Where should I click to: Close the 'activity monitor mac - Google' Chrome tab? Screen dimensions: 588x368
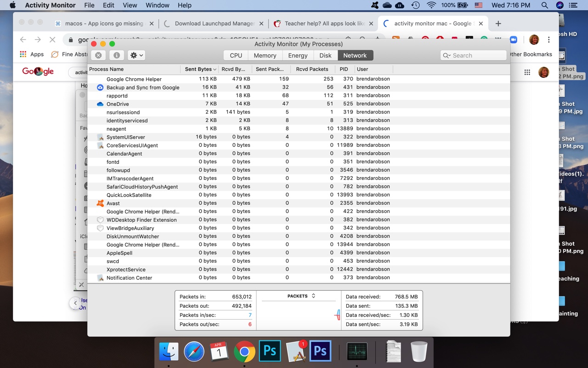[x=481, y=23]
